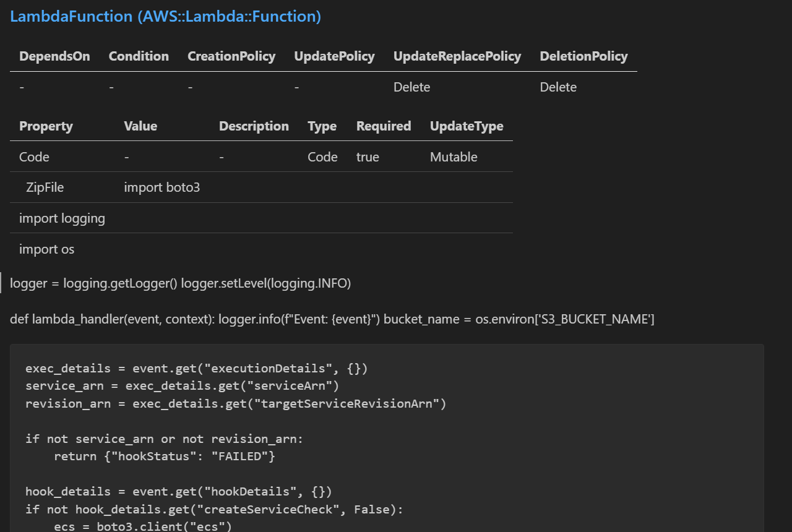Click the Code property name cell
792x532 pixels.
coord(34,157)
